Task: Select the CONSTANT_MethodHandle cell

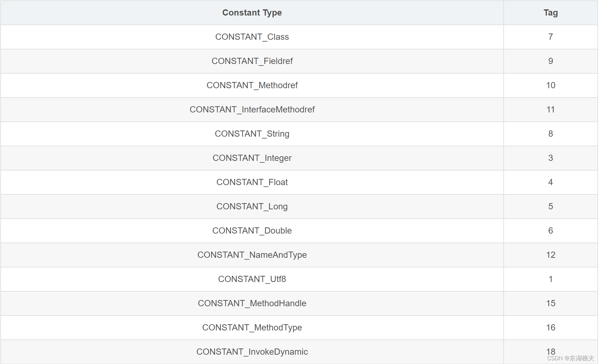Action: [252, 303]
